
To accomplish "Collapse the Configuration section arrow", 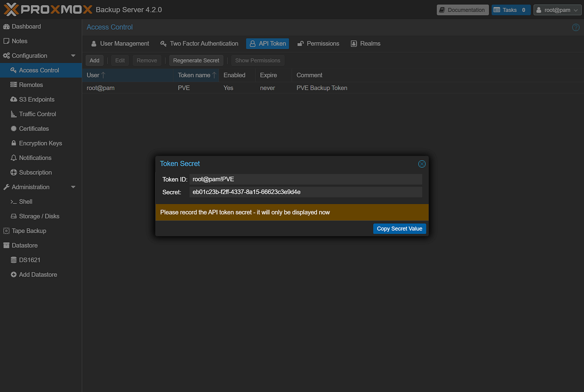I will tap(73, 56).
